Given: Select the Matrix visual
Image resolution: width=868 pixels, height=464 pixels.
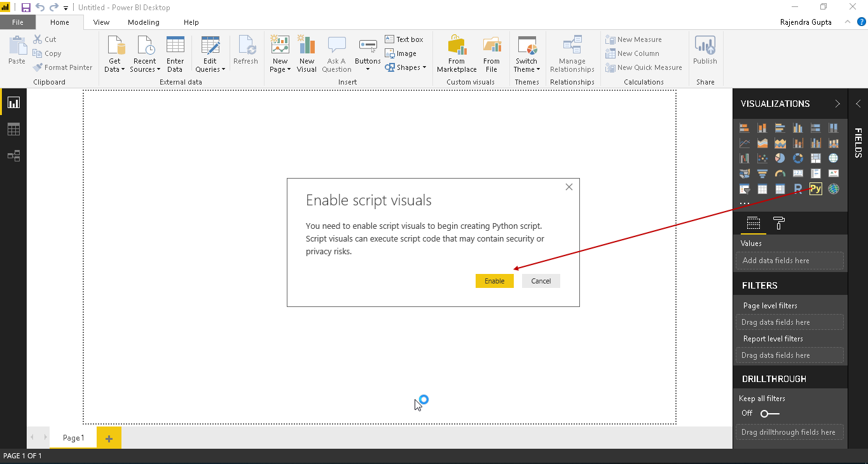Looking at the screenshot, I should click(x=780, y=189).
